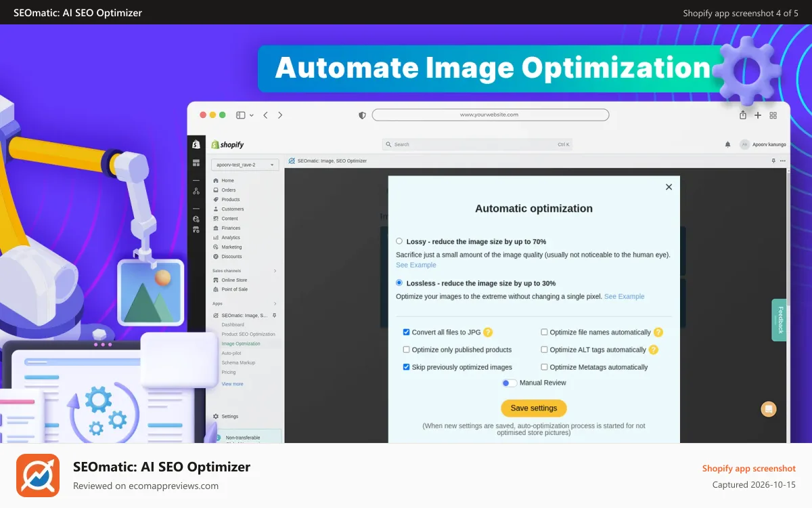Click the globe settings icon in the dark rail
The image size is (812, 508).
[x=196, y=219]
